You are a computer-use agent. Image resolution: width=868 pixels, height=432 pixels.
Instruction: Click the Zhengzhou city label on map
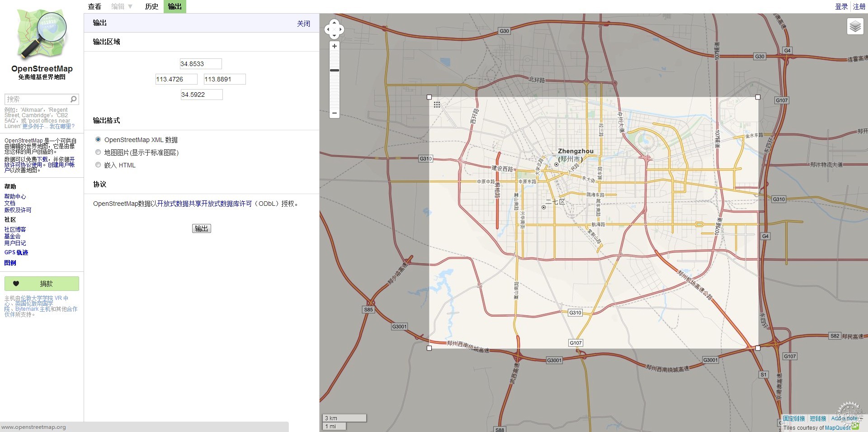click(576, 151)
